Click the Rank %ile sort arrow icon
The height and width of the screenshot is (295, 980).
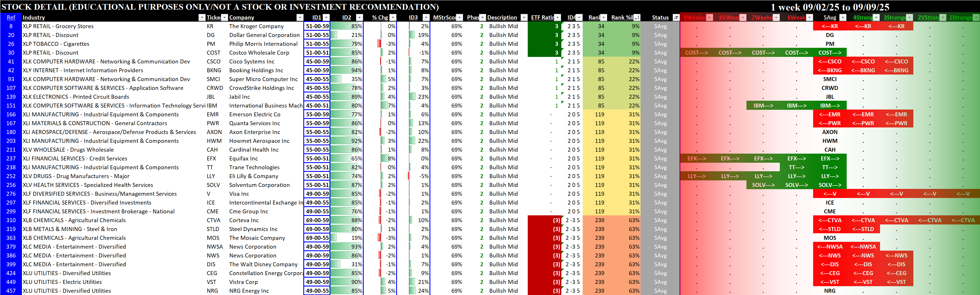pos(637,17)
